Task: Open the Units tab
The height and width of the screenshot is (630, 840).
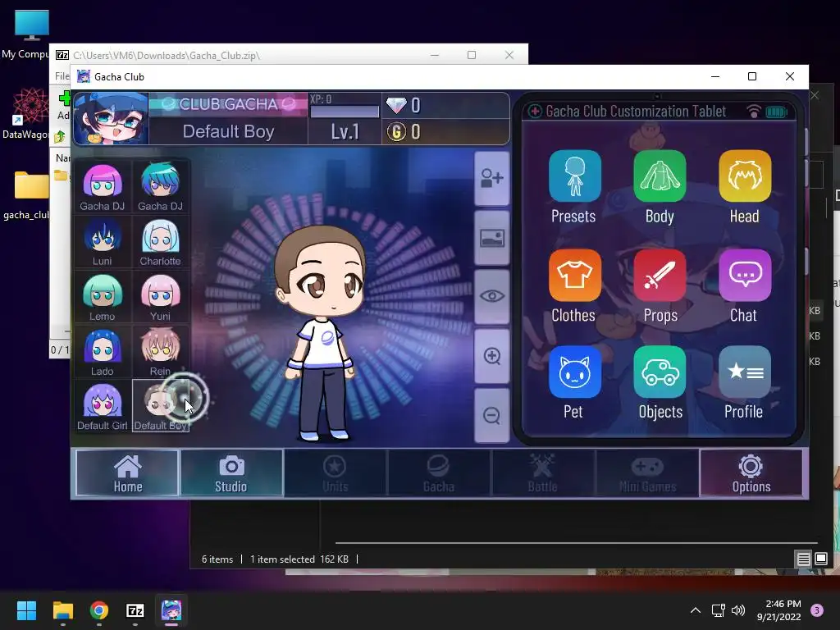Action: [336, 473]
